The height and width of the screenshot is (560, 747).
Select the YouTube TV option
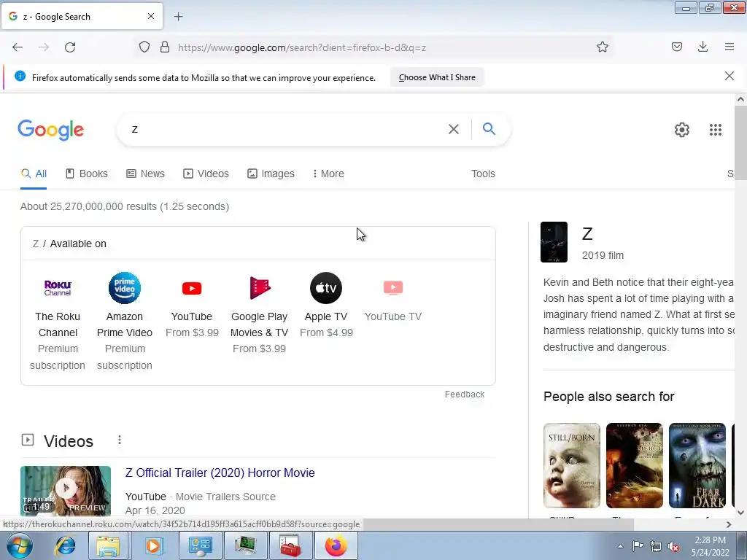(x=393, y=297)
